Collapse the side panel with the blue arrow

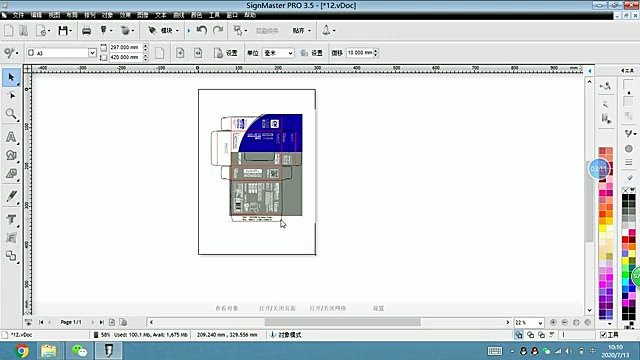click(590, 71)
